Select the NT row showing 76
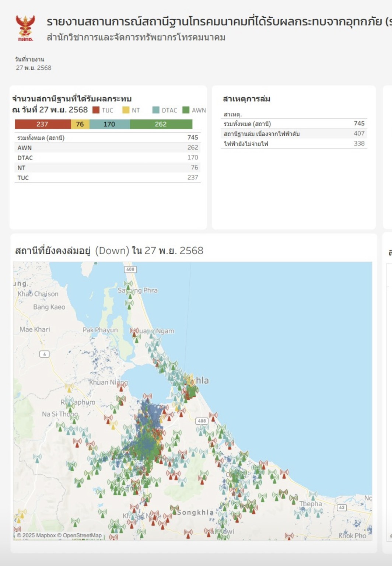Image resolution: width=392 pixels, height=566 pixels. 108,167
